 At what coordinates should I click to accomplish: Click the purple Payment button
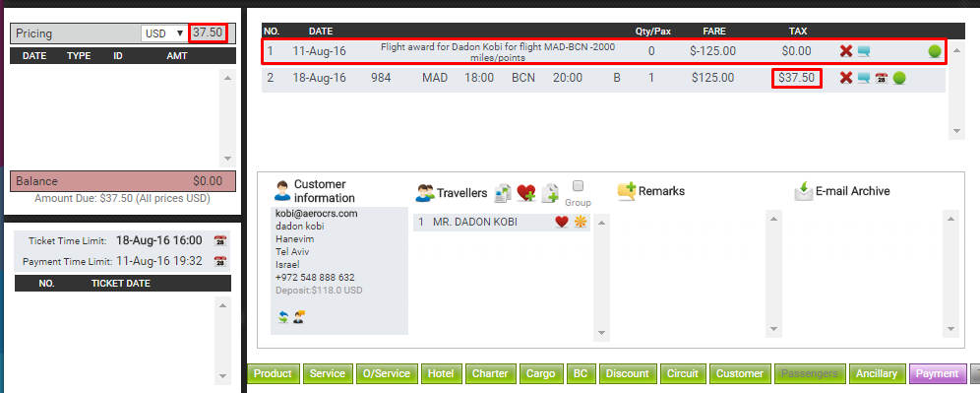(x=937, y=373)
